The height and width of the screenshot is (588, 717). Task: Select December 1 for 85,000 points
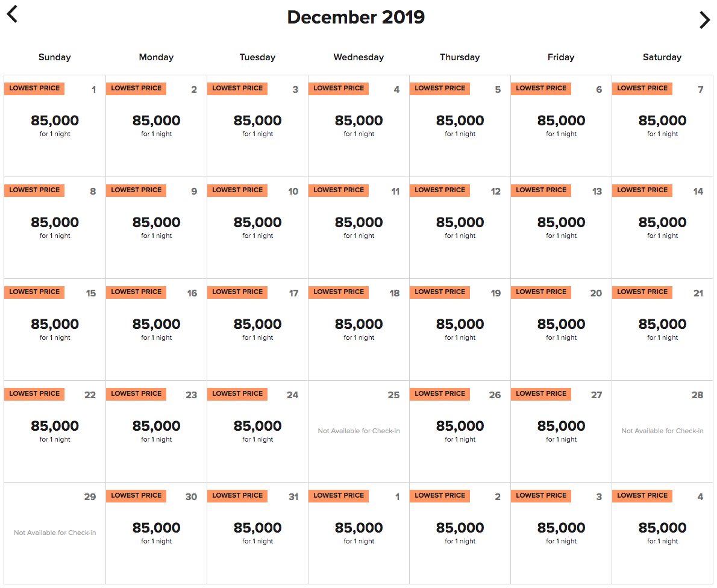point(55,126)
